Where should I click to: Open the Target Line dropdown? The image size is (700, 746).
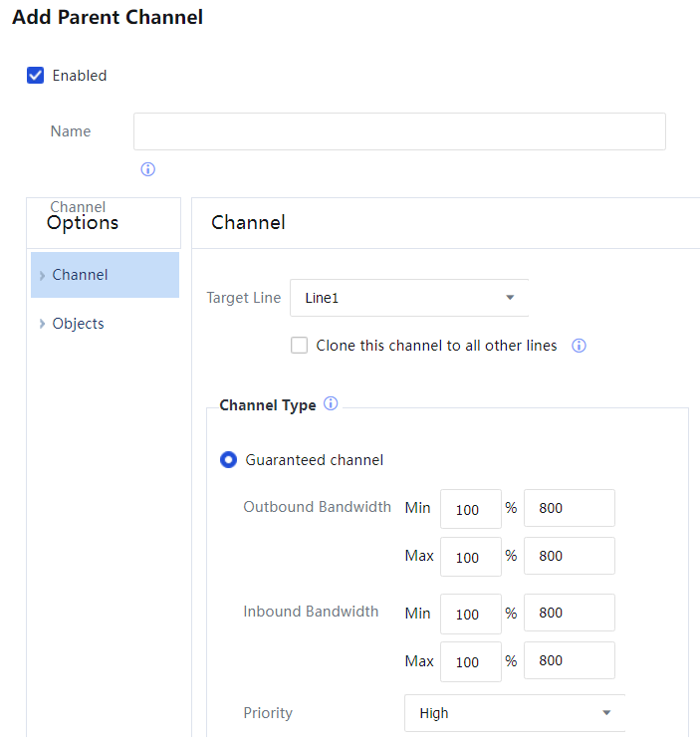409,298
